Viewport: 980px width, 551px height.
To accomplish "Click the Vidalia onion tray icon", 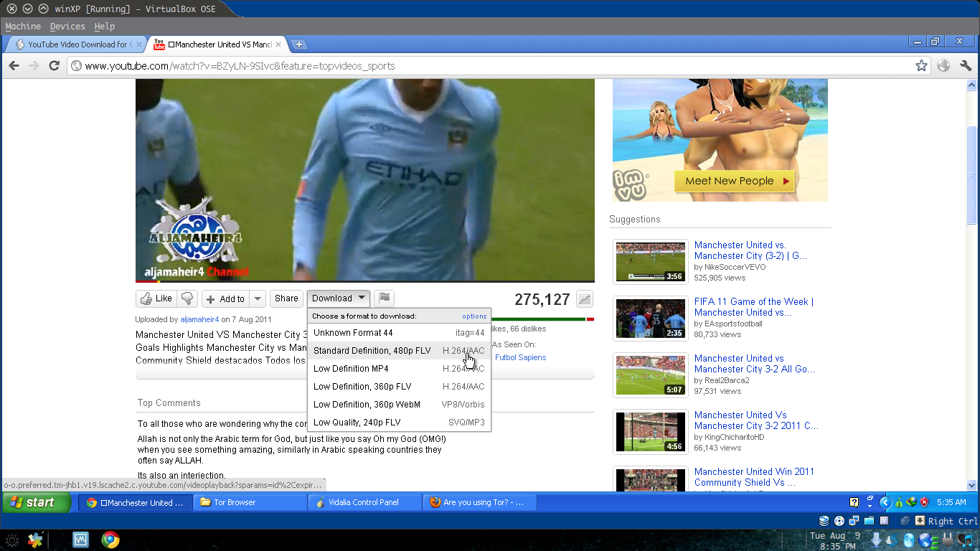I will pos(899,502).
